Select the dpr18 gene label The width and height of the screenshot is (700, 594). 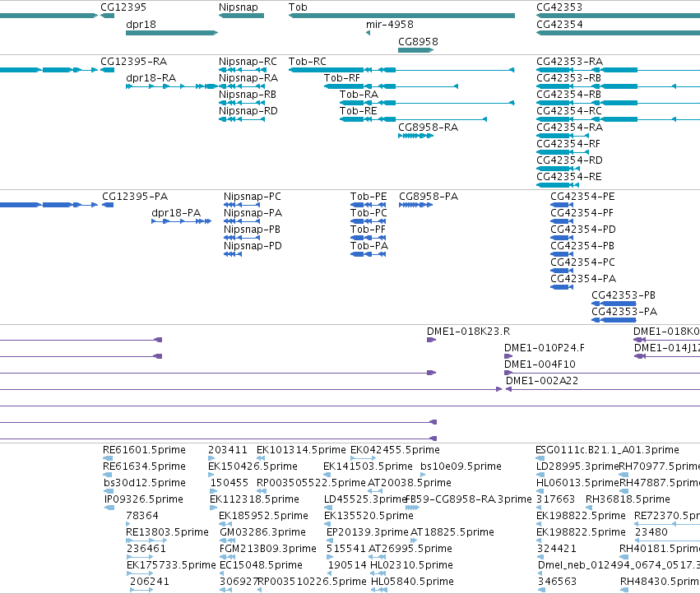141,25
